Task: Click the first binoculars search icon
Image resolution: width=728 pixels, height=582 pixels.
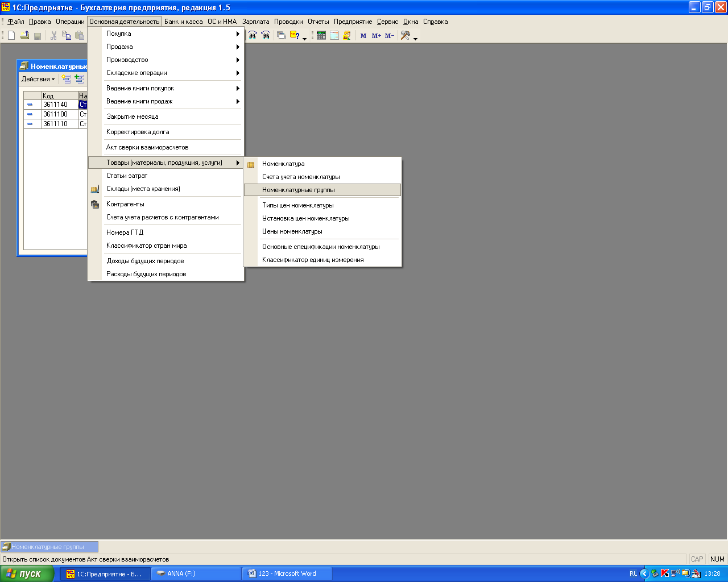Action: point(253,35)
